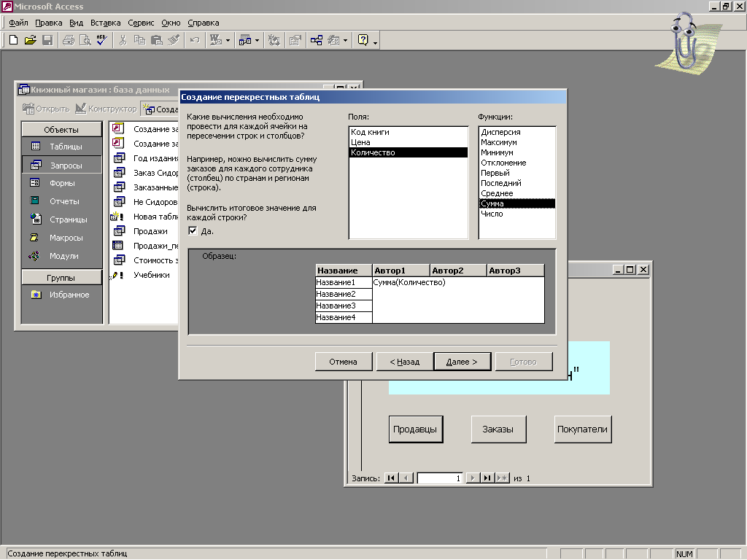Click the Undo arrow icon
Image resolution: width=747 pixels, height=560 pixels.
pyautogui.click(x=194, y=41)
